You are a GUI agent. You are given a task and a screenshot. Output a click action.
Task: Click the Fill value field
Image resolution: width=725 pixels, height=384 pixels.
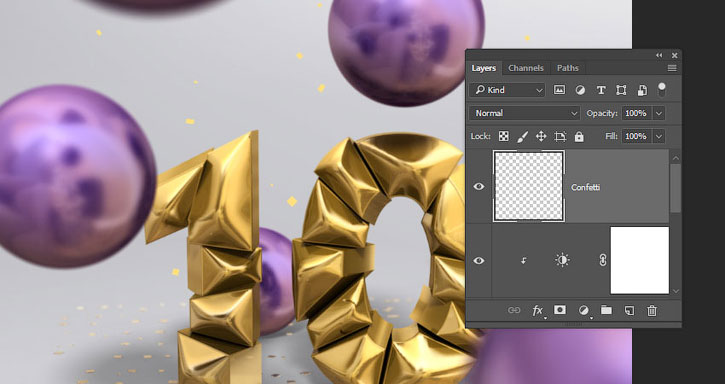[x=636, y=136]
